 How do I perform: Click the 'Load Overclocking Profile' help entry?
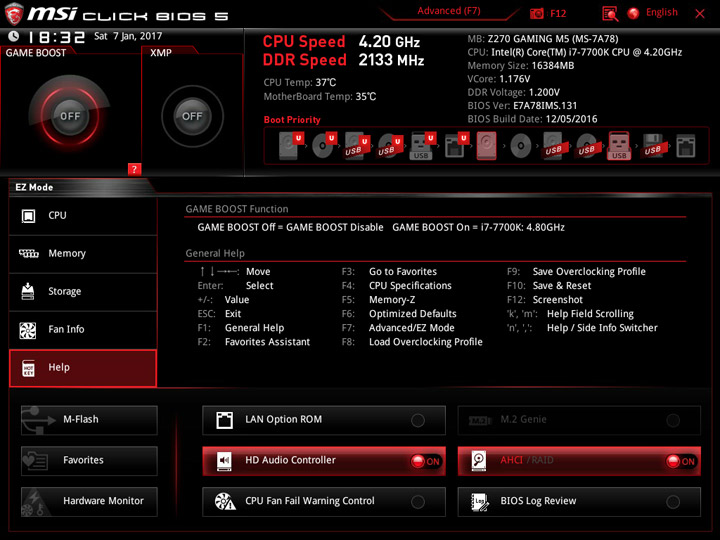tap(426, 342)
